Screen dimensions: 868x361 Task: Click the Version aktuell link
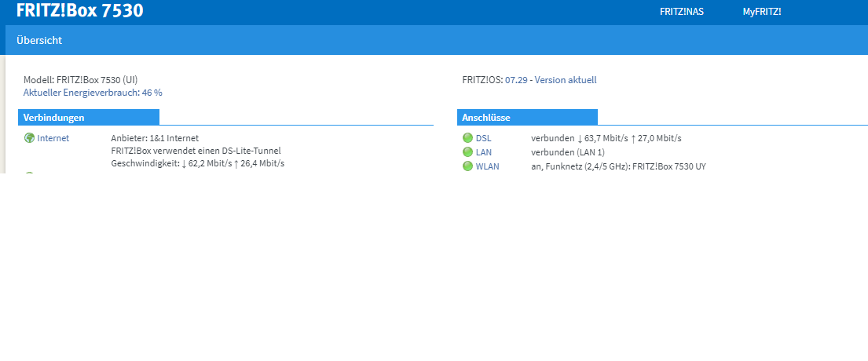coord(566,80)
